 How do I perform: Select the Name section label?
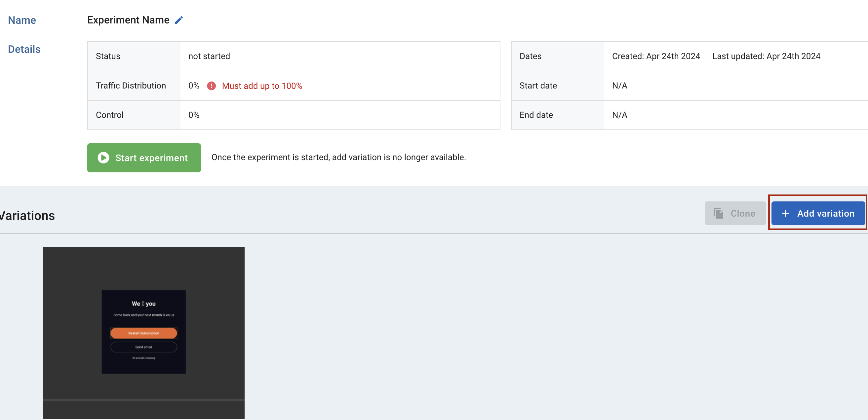22,20
